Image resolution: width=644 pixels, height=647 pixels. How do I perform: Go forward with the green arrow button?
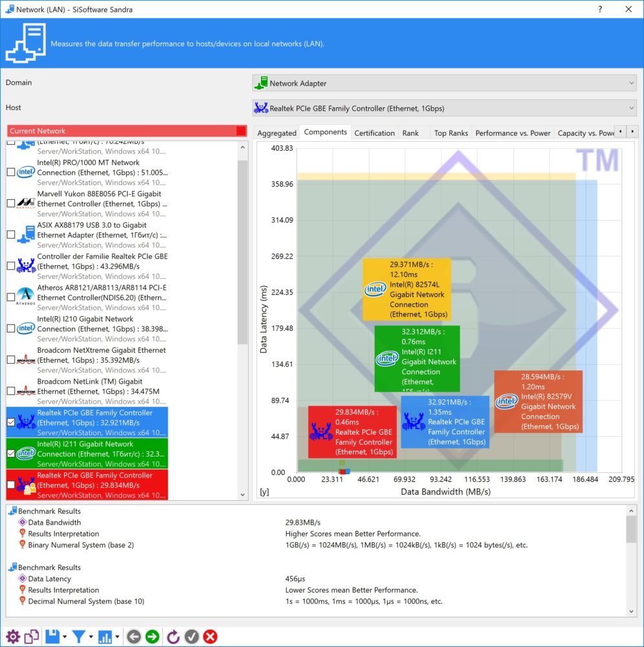coord(152,637)
